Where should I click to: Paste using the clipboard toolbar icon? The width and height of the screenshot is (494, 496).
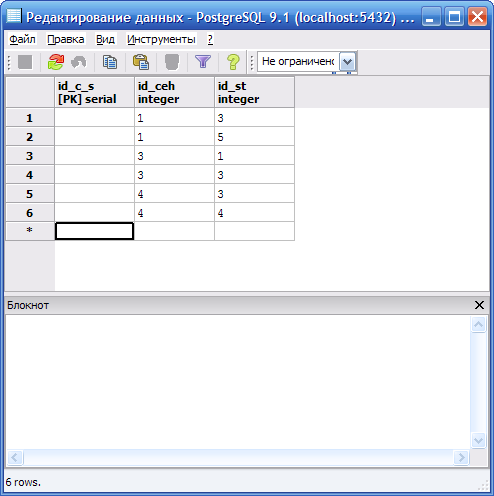coord(141,62)
